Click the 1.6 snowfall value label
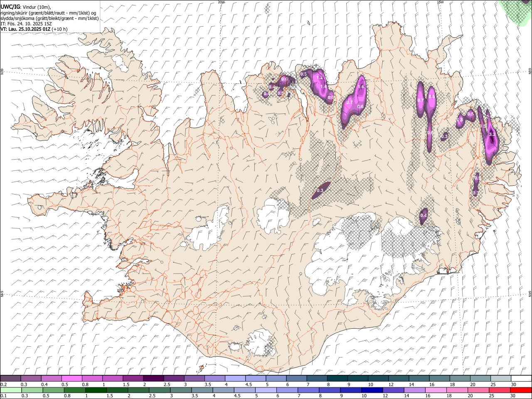This screenshot has height=399, width=532. (361, 87)
